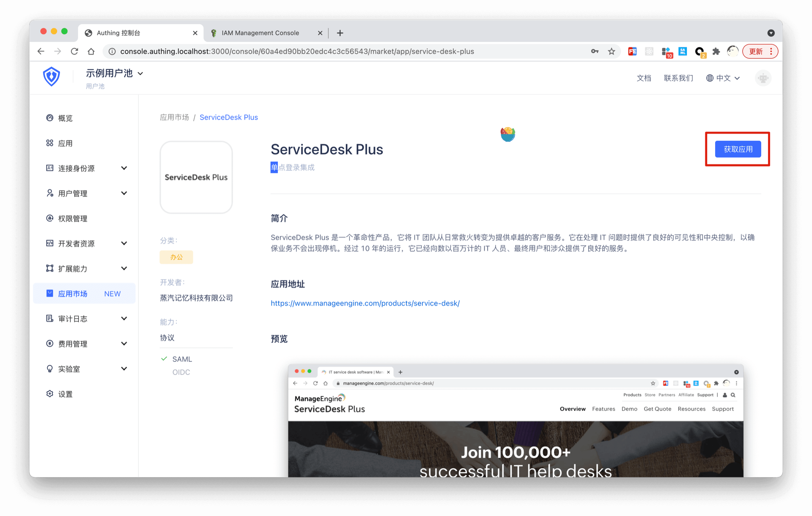This screenshot has height=516, width=812.
Task: Open 设置 settings in the sidebar
Action: [65, 394]
